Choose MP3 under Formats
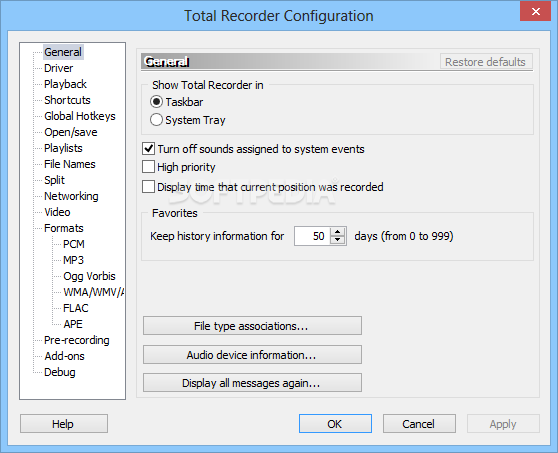The height and width of the screenshot is (453, 558). pos(73,260)
